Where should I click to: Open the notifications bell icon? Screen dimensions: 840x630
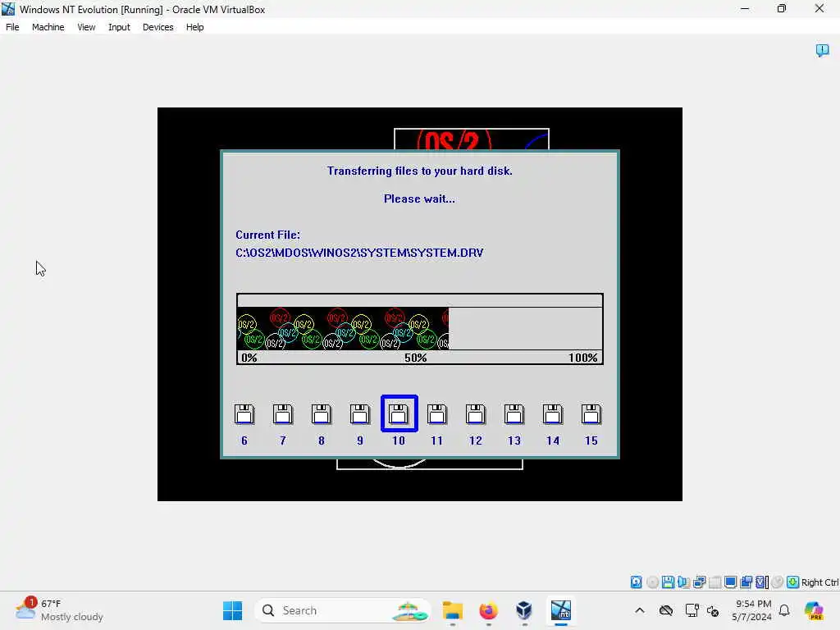tap(784, 610)
